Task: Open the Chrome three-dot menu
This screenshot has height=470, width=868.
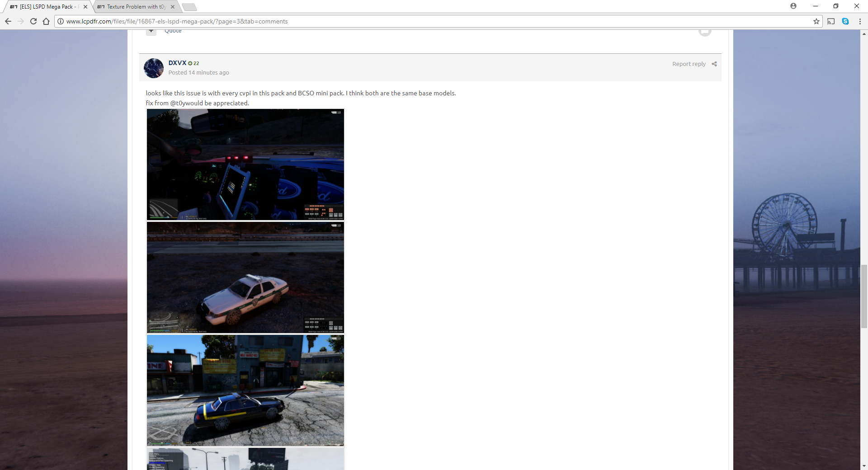Action: [860, 21]
